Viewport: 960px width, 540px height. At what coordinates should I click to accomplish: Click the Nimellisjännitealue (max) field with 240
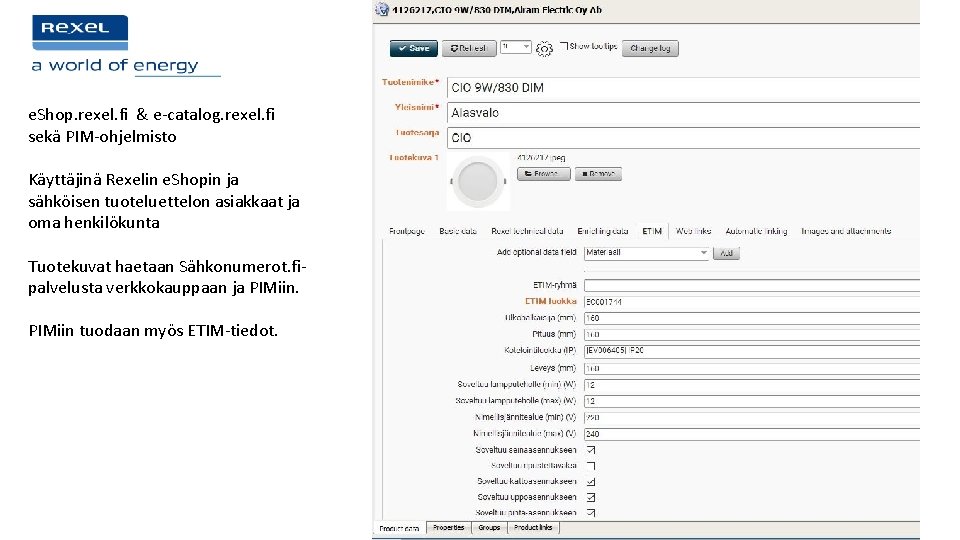[x=752, y=433]
